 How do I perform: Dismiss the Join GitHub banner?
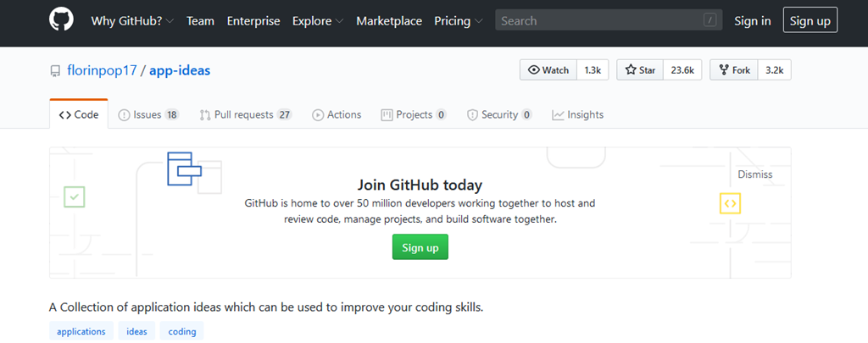point(754,174)
